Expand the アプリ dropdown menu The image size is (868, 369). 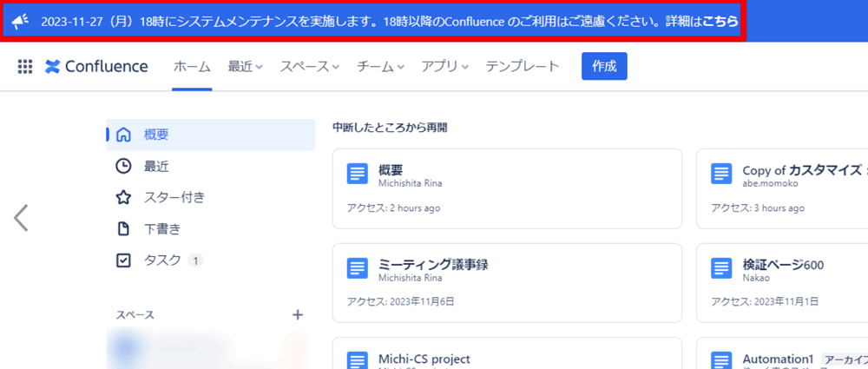445,67
